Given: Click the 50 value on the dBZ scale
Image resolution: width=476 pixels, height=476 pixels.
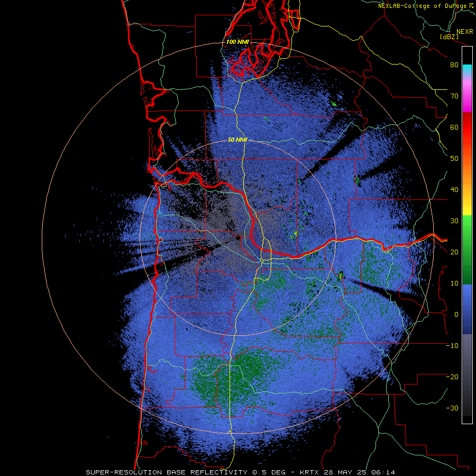Looking at the screenshot, I should 454,159.
